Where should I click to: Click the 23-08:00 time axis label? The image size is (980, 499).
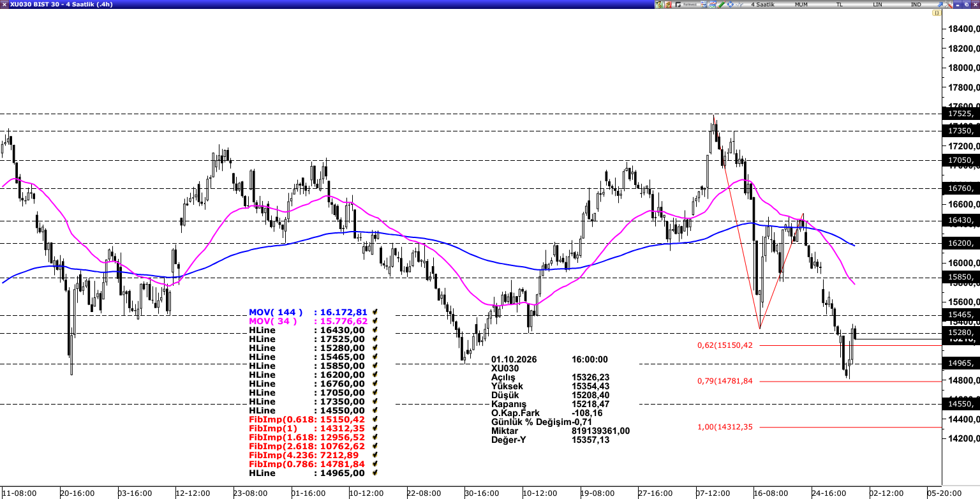tap(250, 493)
